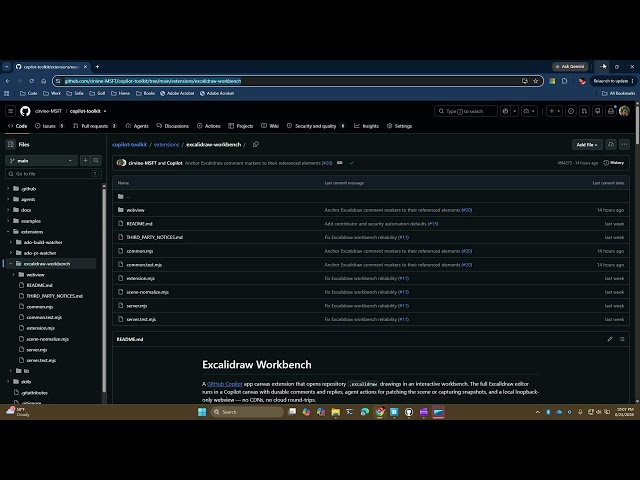Image resolution: width=640 pixels, height=480 pixels.
Task: Click the Copilot chat icon in header
Action: click(505, 111)
